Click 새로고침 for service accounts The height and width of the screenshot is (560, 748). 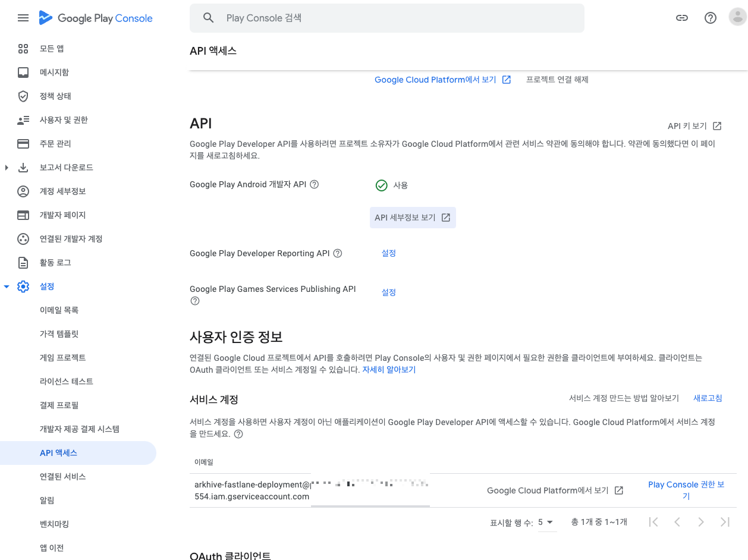click(708, 398)
